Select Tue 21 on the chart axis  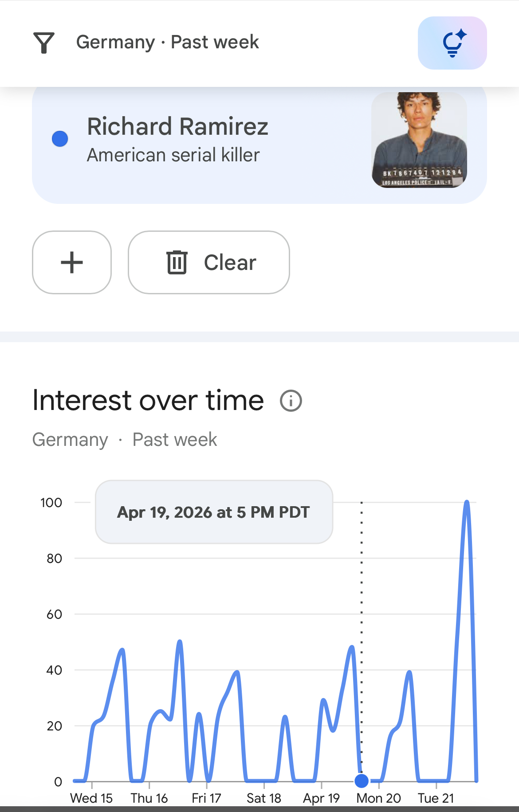[436, 798]
